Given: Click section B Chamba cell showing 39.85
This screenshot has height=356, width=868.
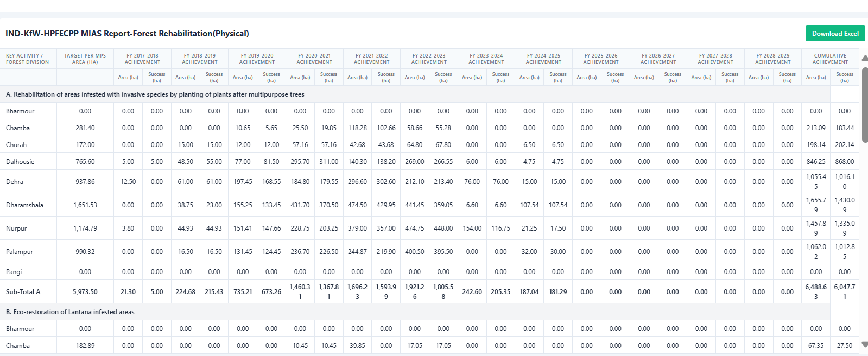Looking at the screenshot, I should (357, 346).
